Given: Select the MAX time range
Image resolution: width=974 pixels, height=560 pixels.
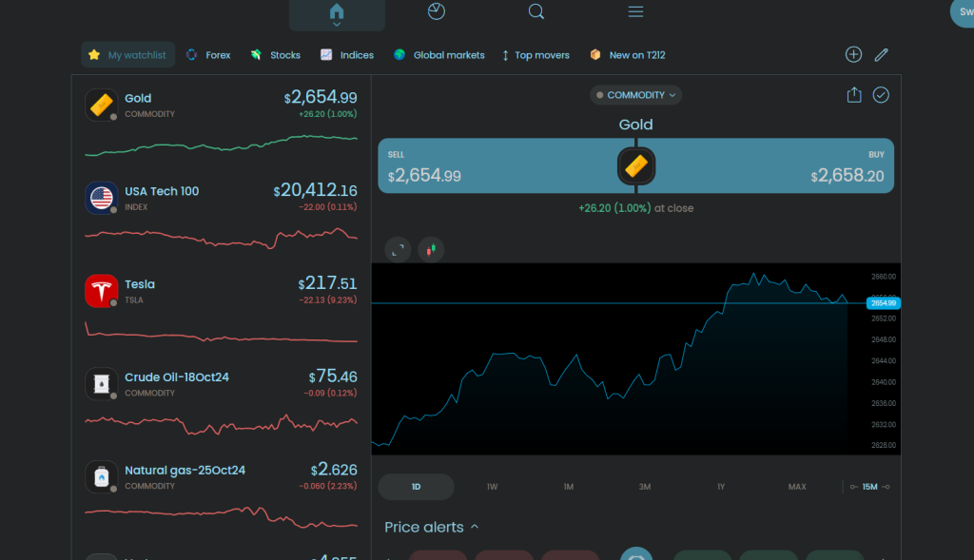Looking at the screenshot, I should pyautogui.click(x=797, y=487).
